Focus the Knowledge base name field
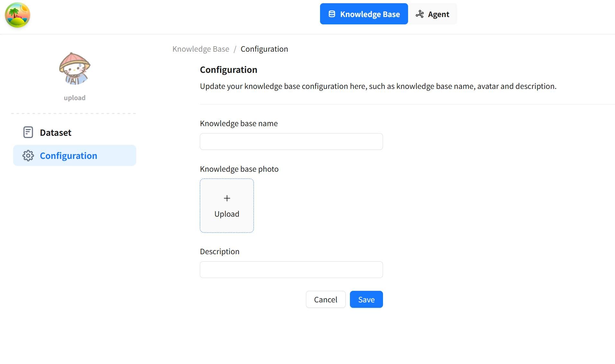The width and height of the screenshot is (615, 364). point(291,142)
